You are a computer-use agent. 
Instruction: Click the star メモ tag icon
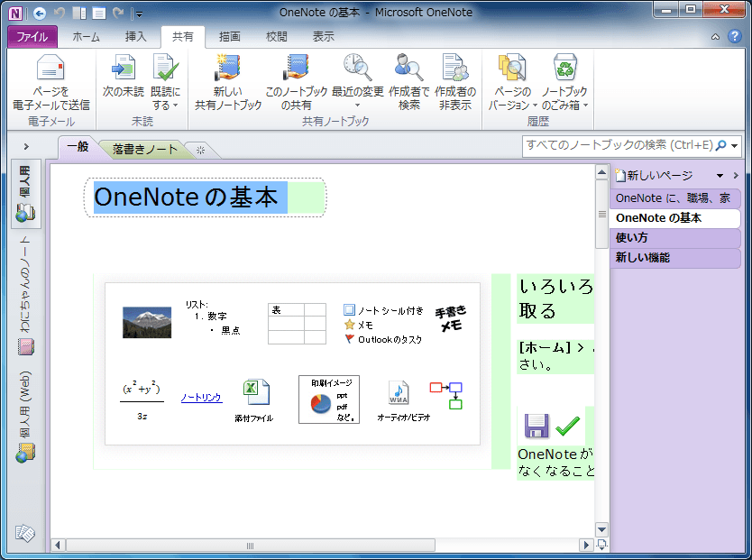pos(349,325)
